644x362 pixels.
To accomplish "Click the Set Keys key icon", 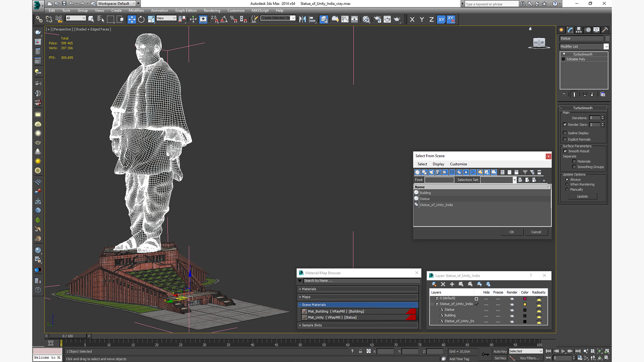I will point(485,354).
